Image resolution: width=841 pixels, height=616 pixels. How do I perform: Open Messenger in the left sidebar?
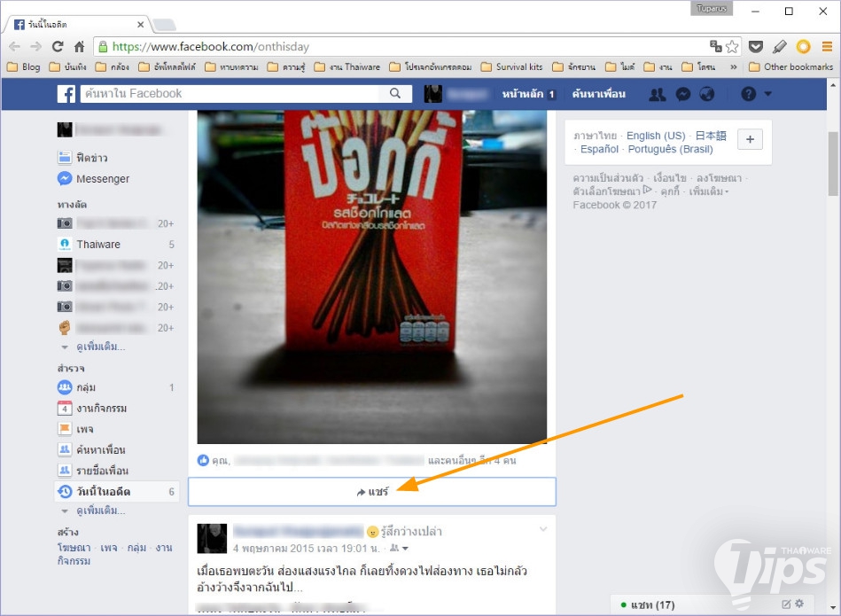(x=93, y=179)
